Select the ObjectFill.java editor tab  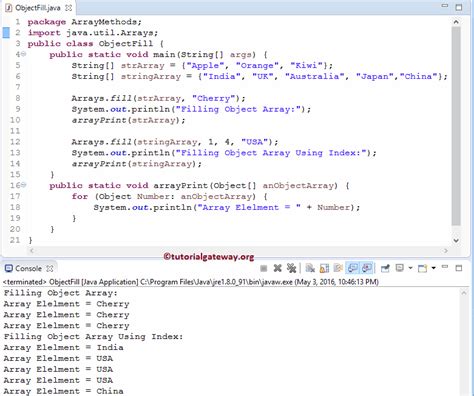click(38, 8)
